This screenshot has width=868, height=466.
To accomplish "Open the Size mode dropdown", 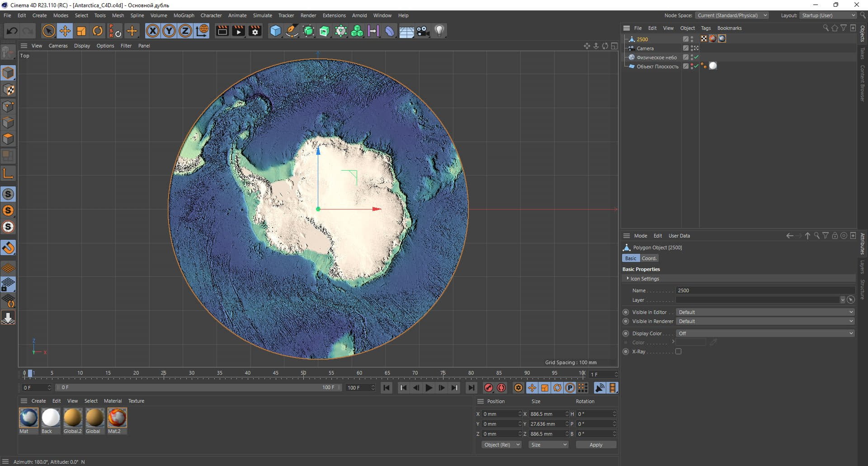I will pos(548,445).
